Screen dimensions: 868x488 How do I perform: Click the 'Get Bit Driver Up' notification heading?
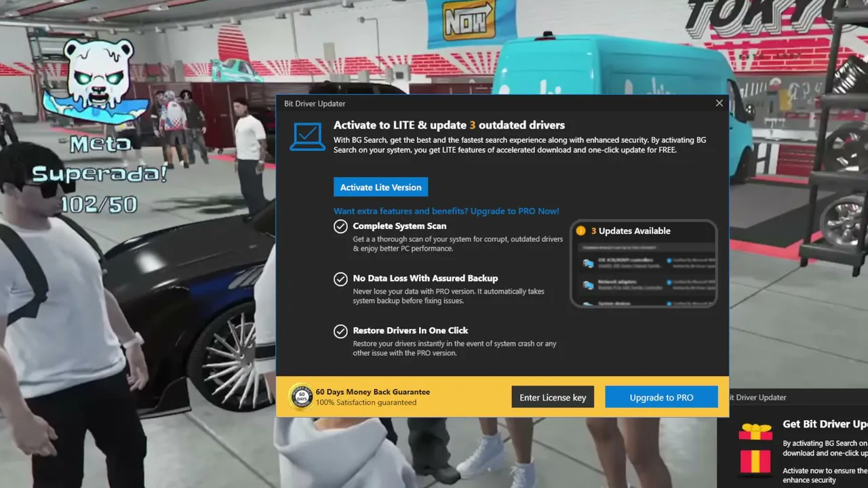coord(825,424)
